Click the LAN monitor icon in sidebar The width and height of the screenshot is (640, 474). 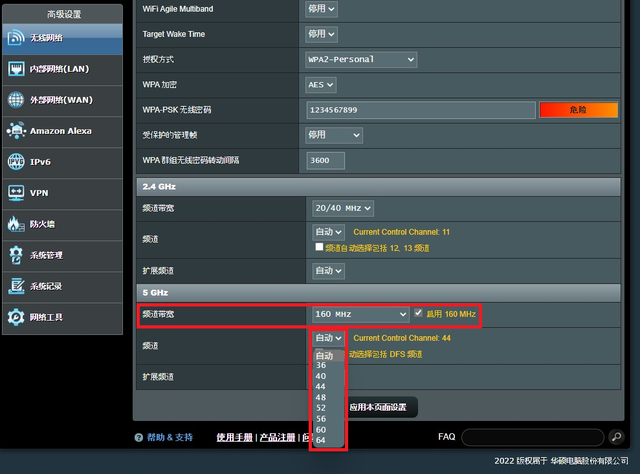[x=16, y=69]
